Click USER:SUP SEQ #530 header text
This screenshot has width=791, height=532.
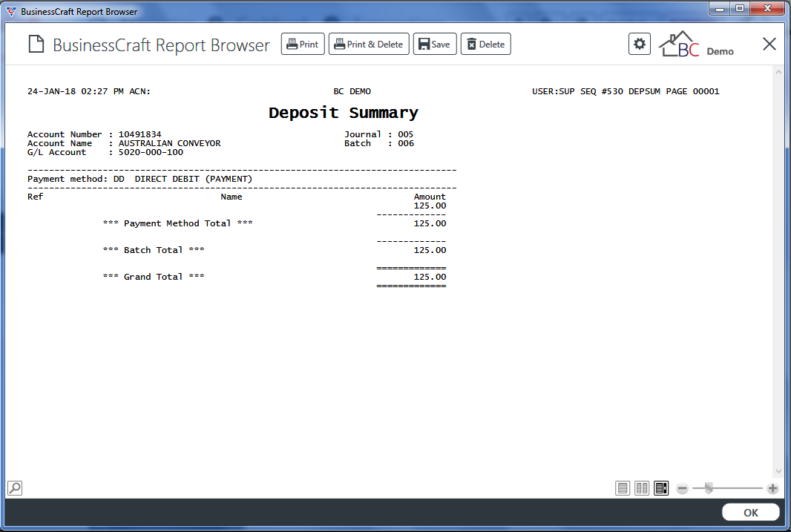pos(577,91)
